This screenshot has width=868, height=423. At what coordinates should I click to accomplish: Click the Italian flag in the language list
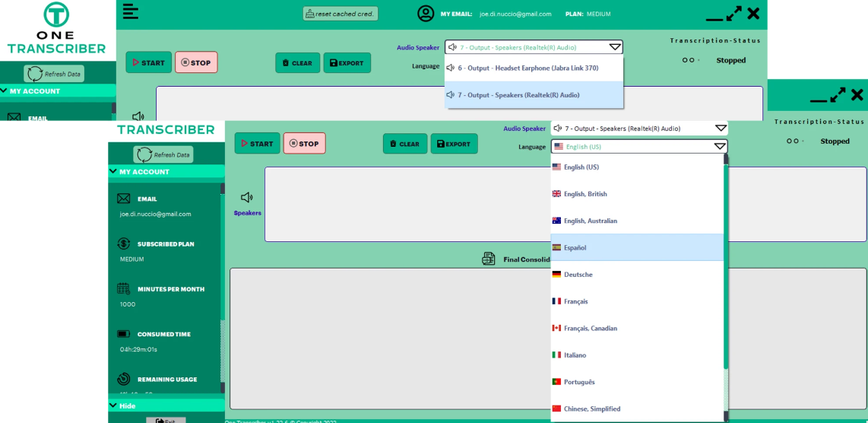click(557, 355)
